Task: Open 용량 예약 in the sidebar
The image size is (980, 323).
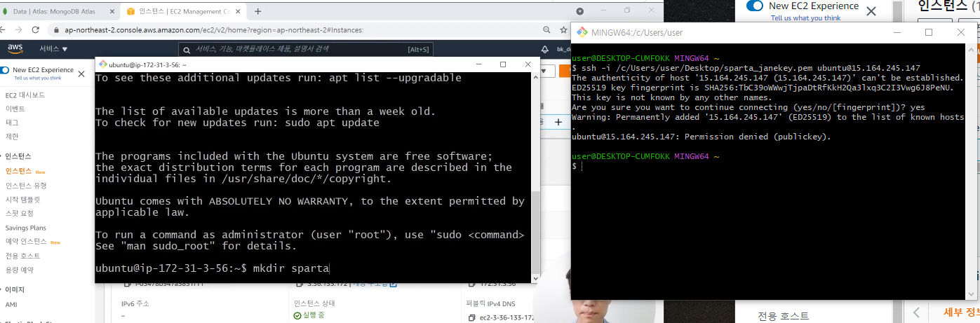Action: [x=19, y=270]
